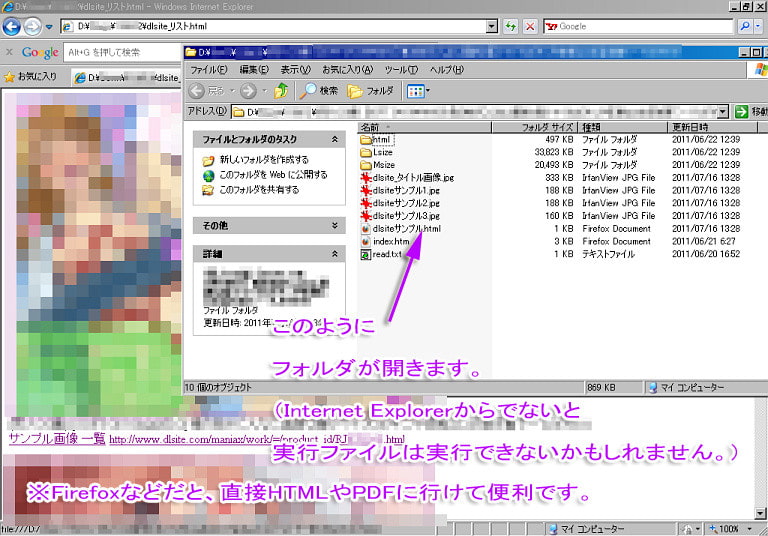The width and height of the screenshot is (768, 536).
Task: Click the Internet Explorer back arrow
Action: click(12, 26)
